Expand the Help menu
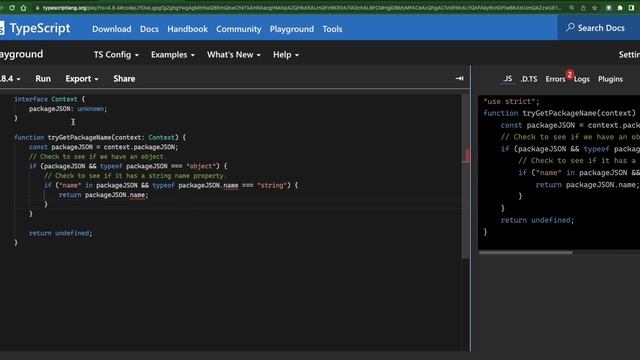Screen dimensions: 640x360 click(286, 55)
